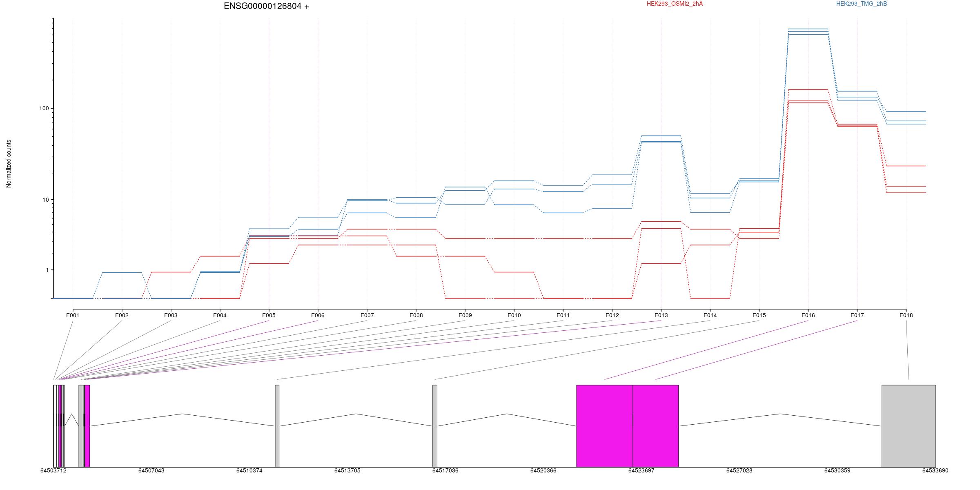This screenshot has width=980, height=490.
Task: Click exon label E007
Action: tap(367, 315)
